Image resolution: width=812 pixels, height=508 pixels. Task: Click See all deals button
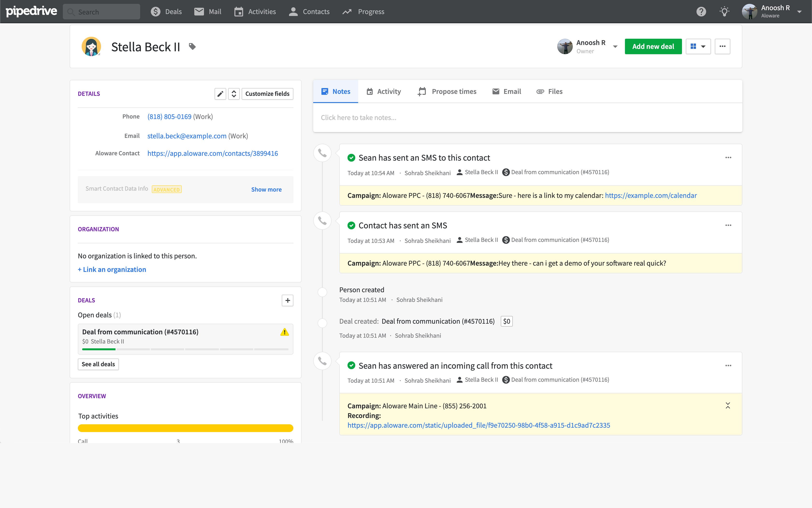[x=98, y=364]
